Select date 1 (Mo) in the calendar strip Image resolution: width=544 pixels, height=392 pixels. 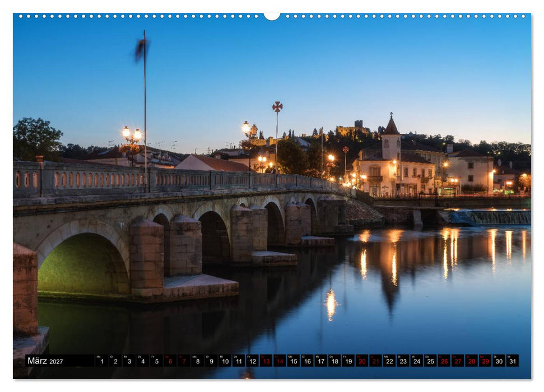coord(101,361)
